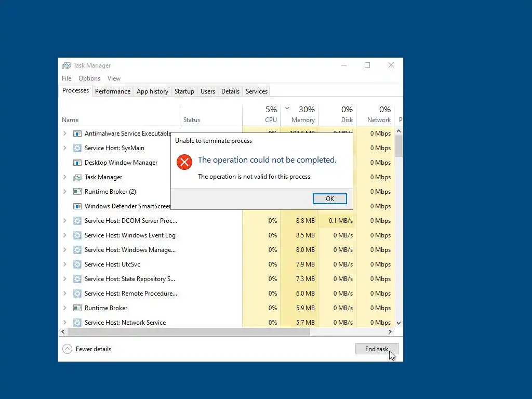The height and width of the screenshot is (399, 532).
Task: Expand Service Host: UtcSvc row
Action: 65,264
